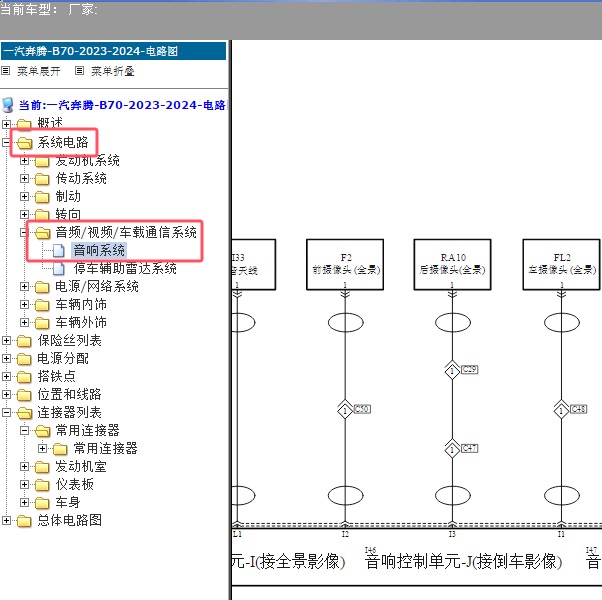Click the C50 connector label in diagram
The height and width of the screenshot is (600, 602).
coord(362,409)
